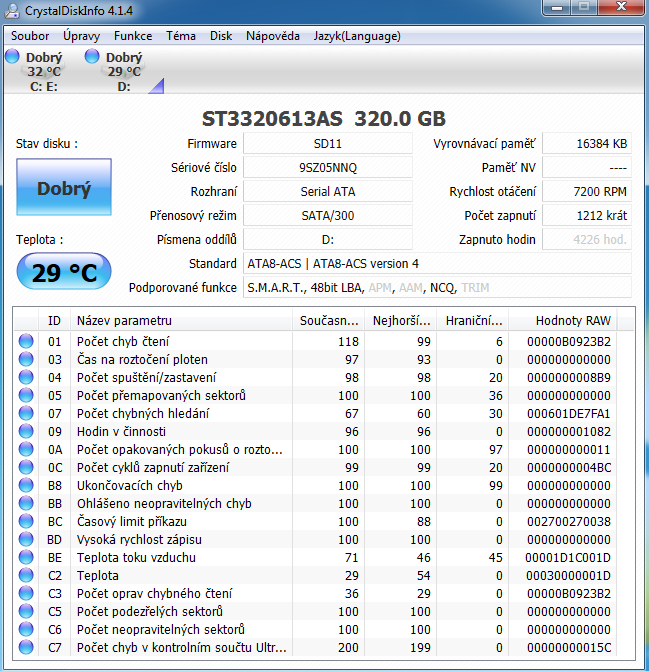Select the Počet chyb čtení row text
The image size is (649, 671).
(123, 341)
